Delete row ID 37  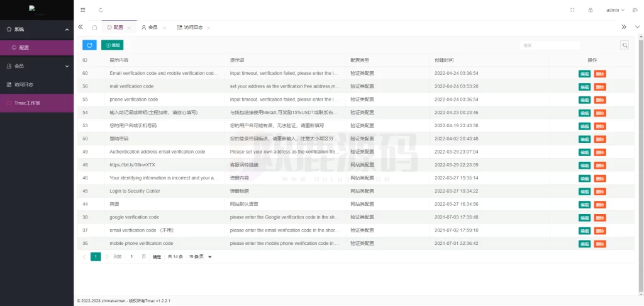click(x=600, y=230)
